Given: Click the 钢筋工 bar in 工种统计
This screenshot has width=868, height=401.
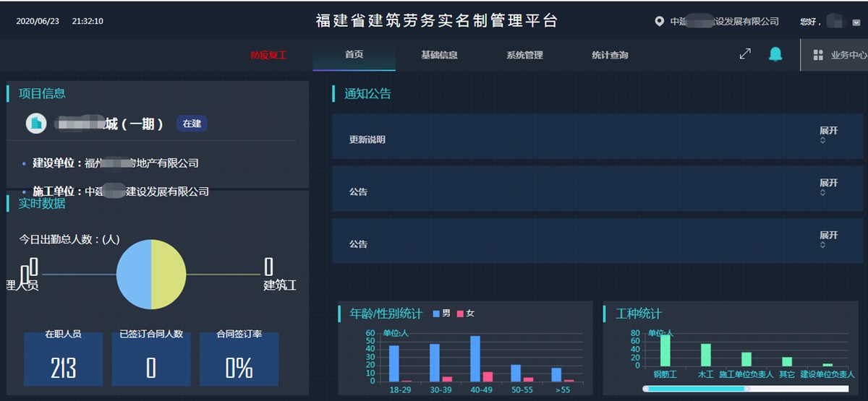Looking at the screenshot, I should [665, 350].
